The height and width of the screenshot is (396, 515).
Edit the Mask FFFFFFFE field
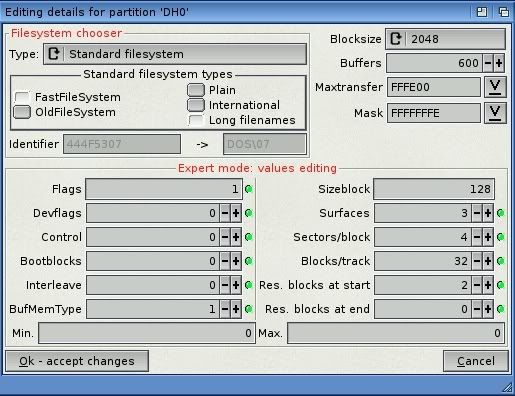pos(434,113)
